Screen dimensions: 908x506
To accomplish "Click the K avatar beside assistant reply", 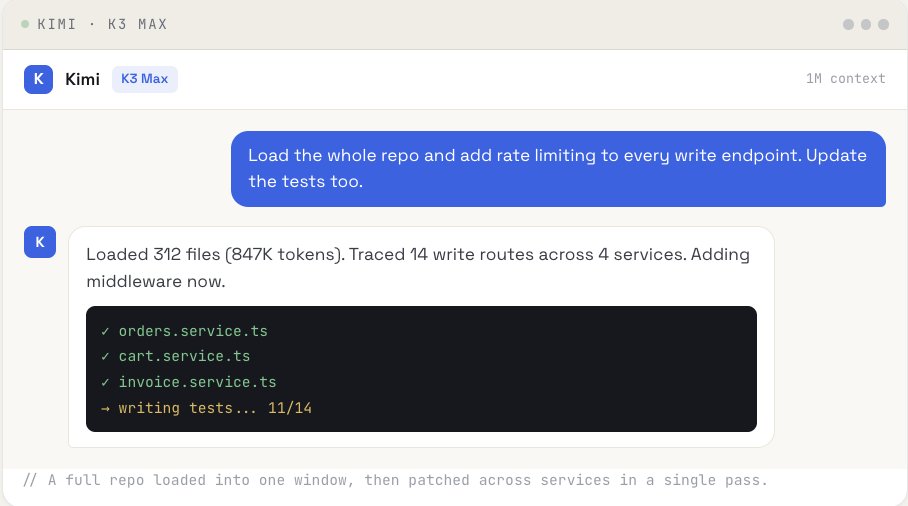I will pos(40,242).
